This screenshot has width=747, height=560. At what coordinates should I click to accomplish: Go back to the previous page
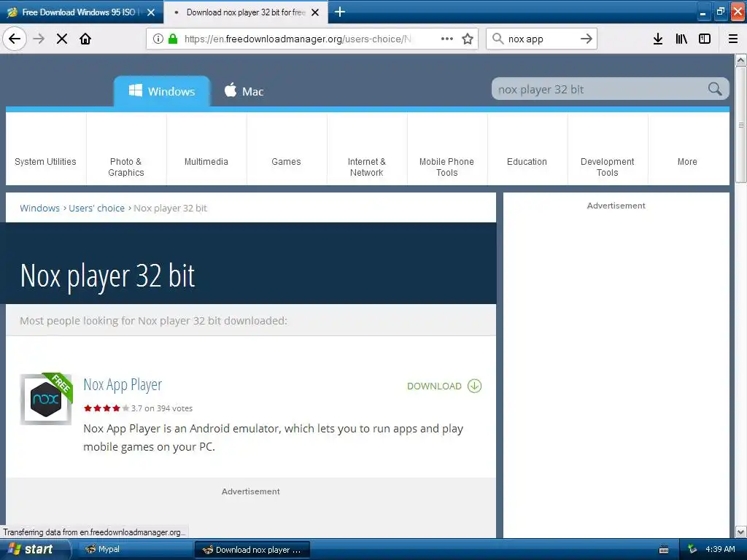[x=15, y=39]
